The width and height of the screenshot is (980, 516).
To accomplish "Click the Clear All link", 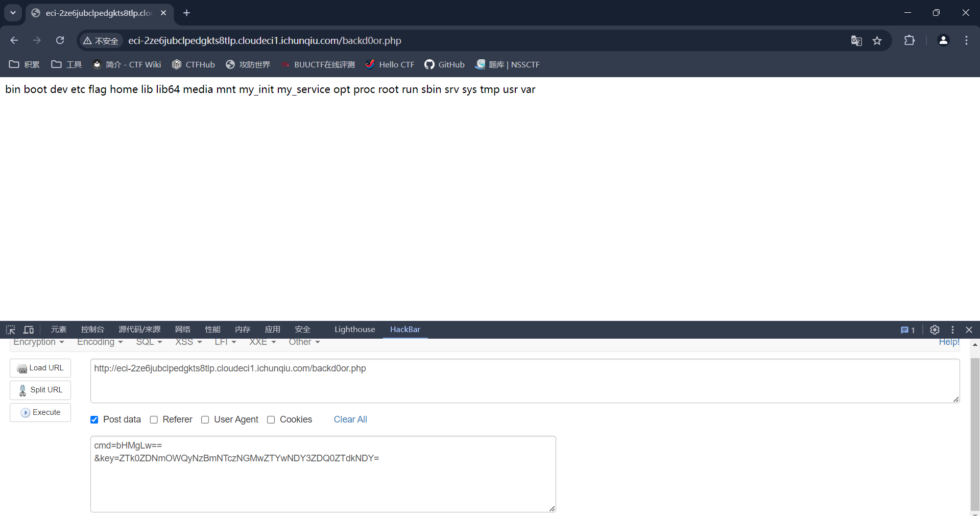I will tap(350, 419).
